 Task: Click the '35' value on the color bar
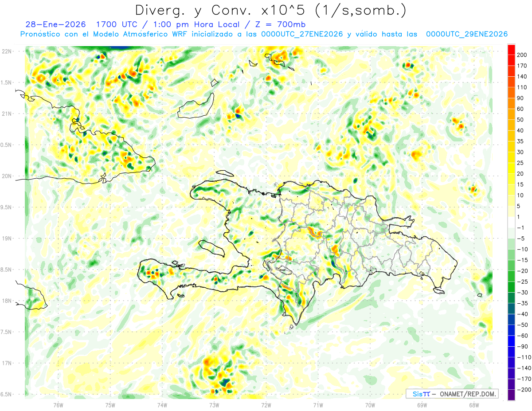pyautogui.click(x=520, y=141)
